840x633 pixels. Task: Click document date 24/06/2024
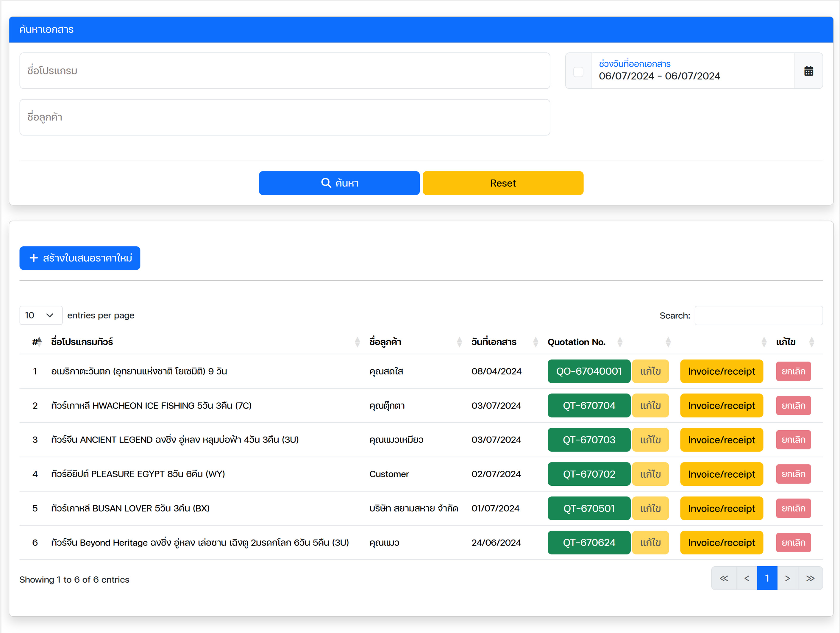click(496, 543)
